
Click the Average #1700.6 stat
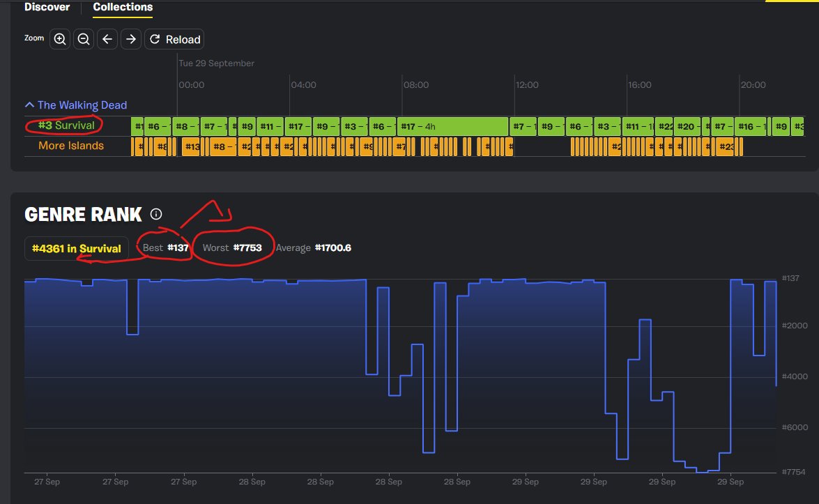tap(314, 247)
